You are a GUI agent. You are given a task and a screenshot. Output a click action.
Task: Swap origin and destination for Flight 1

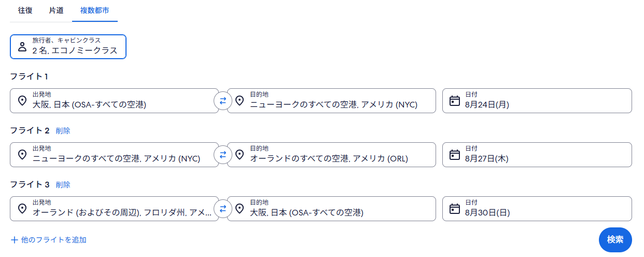pyautogui.click(x=223, y=101)
